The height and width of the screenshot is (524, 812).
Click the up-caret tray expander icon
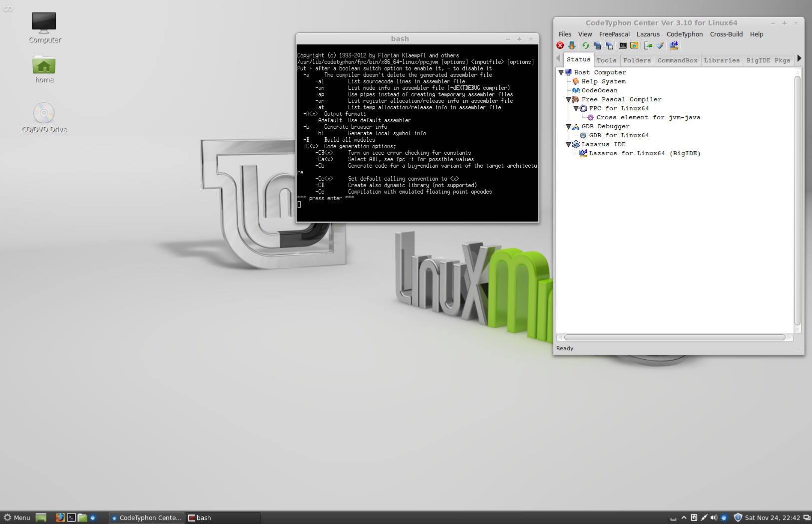684,518
